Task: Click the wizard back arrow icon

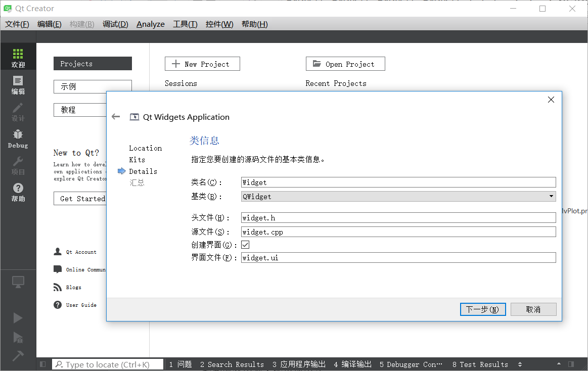Action: tap(116, 117)
